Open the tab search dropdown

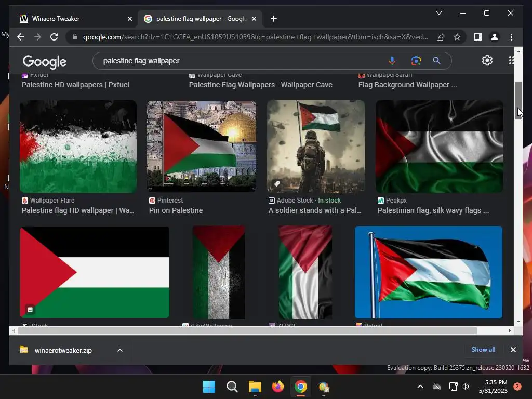pos(438,13)
